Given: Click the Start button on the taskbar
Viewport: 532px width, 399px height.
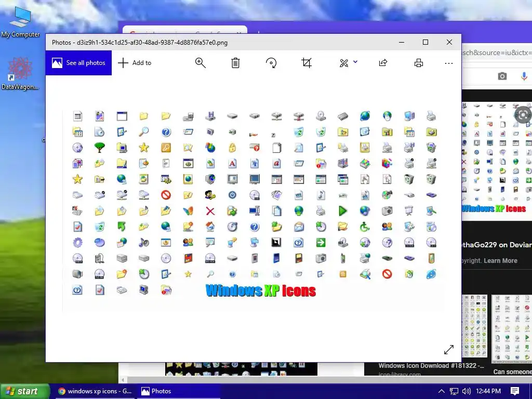Looking at the screenshot, I should [25, 391].
